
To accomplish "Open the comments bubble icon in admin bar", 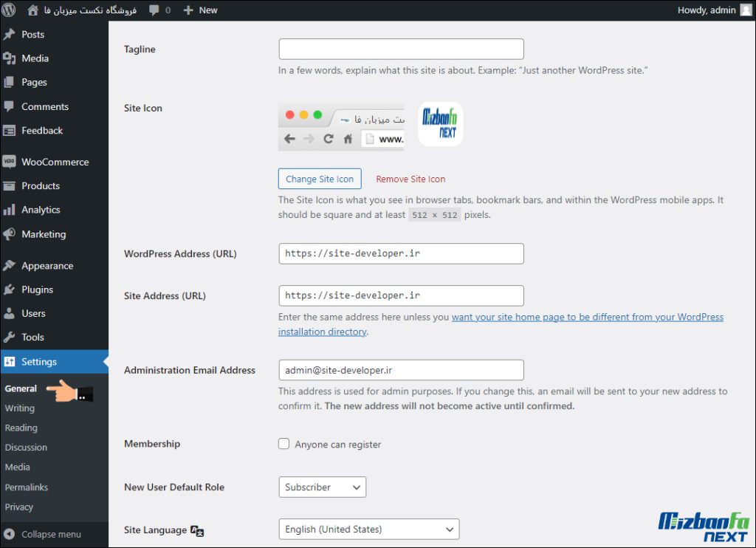I will point(154,10).
